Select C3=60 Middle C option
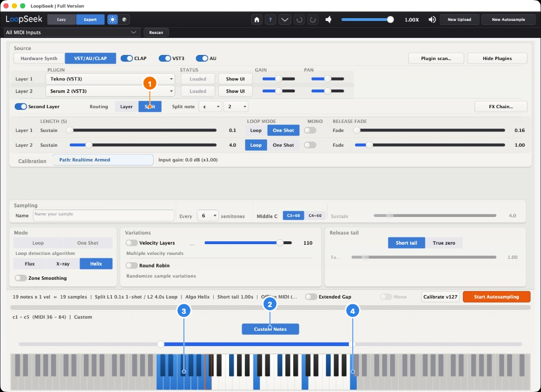This screenshot has height=392, width=541. (x=293, y=215)
